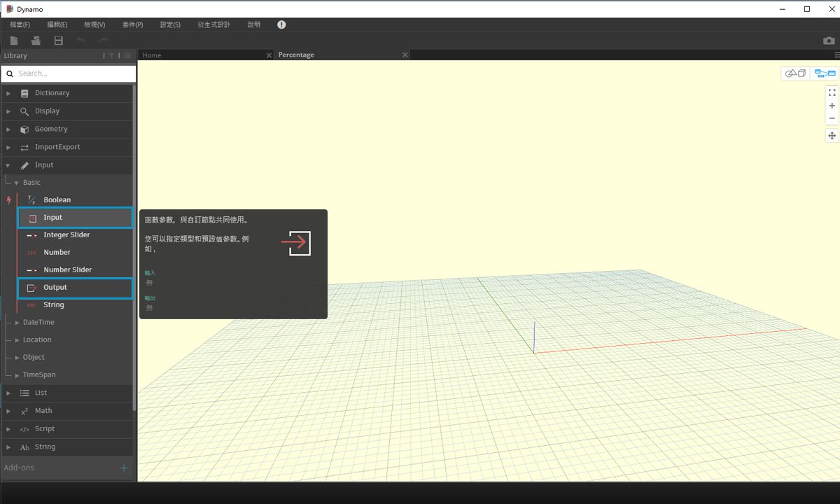The height and width of the screenshot is (504, 840).
Task: Select the Integer Slider node icon
Action: (x=31, y=235)
